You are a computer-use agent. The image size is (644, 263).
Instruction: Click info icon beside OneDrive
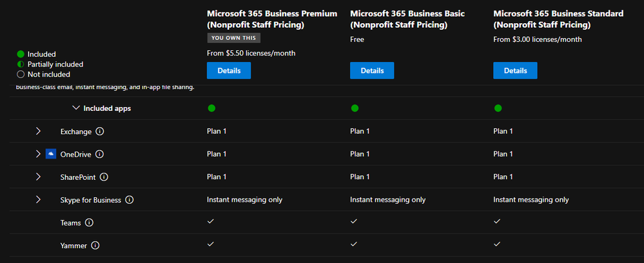(x=100, y=154)
